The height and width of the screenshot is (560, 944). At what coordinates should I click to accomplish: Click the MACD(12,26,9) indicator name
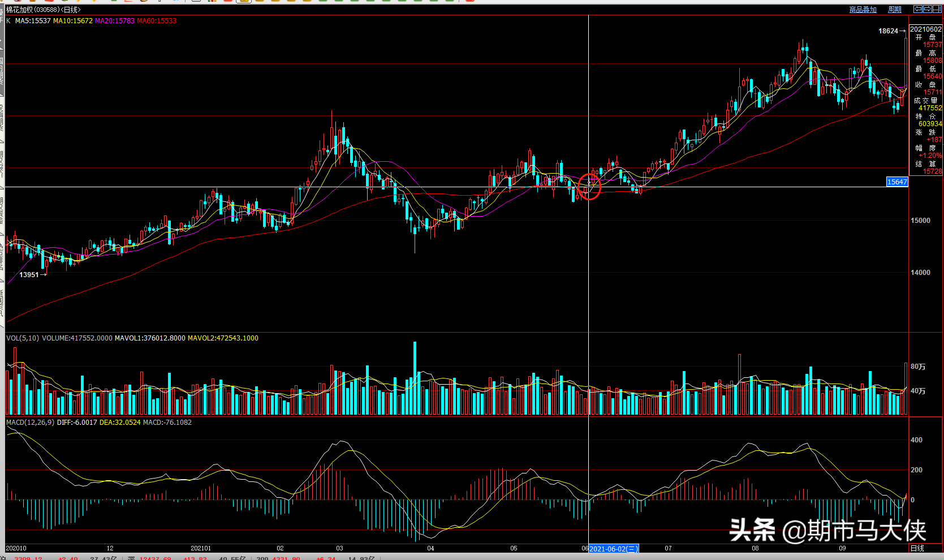[x=31, y=423]
